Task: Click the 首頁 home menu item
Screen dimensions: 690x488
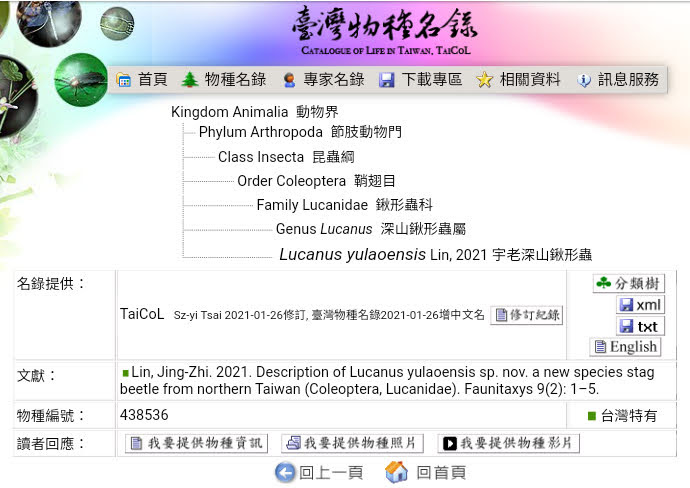Action: click(x=142, y=80)
